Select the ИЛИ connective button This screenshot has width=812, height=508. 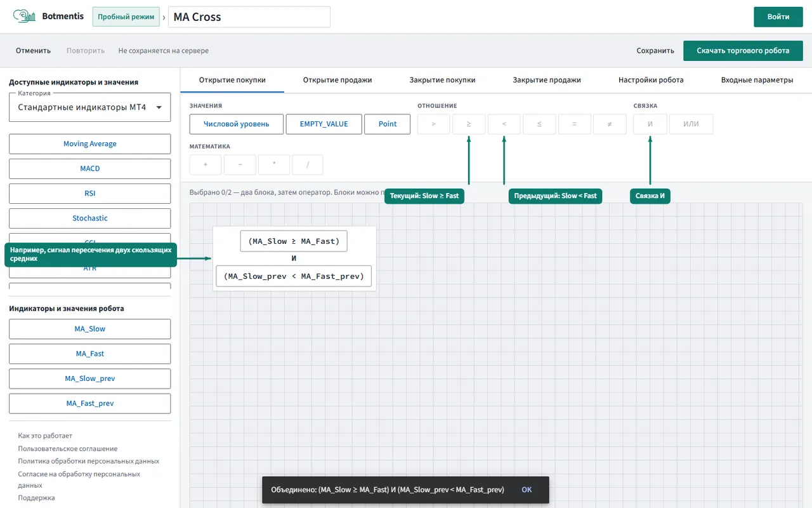coord(691,124)
